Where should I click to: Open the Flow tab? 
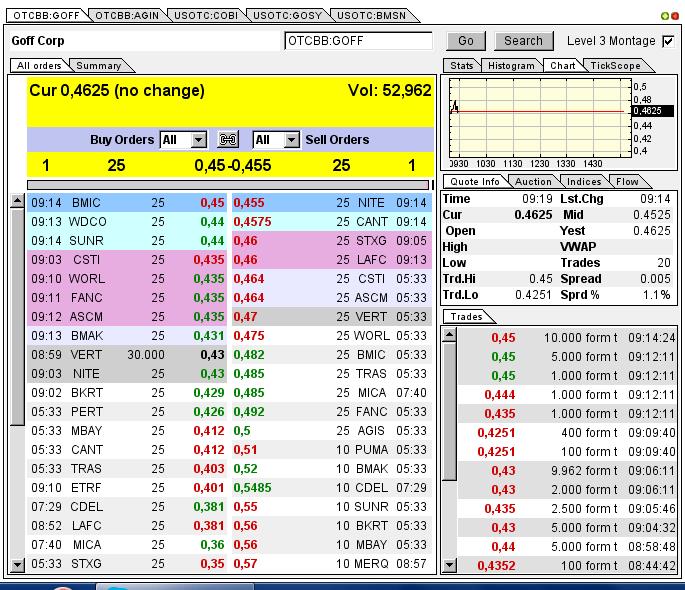[x=627, y=182]
